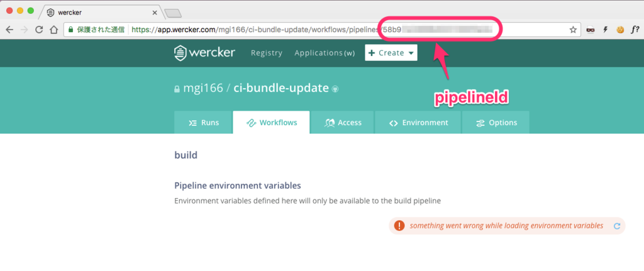Click the GitHub icon beside ci-bundle-update
Screen dimensions: 644x271
(x=335, y=89)
